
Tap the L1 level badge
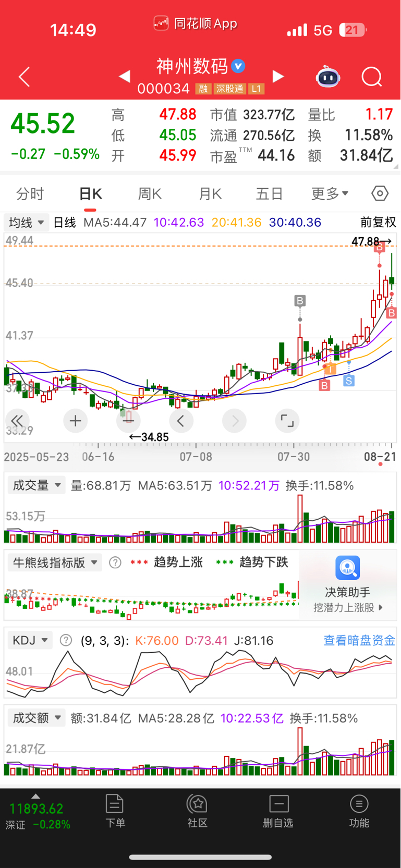tap(256, 89)
